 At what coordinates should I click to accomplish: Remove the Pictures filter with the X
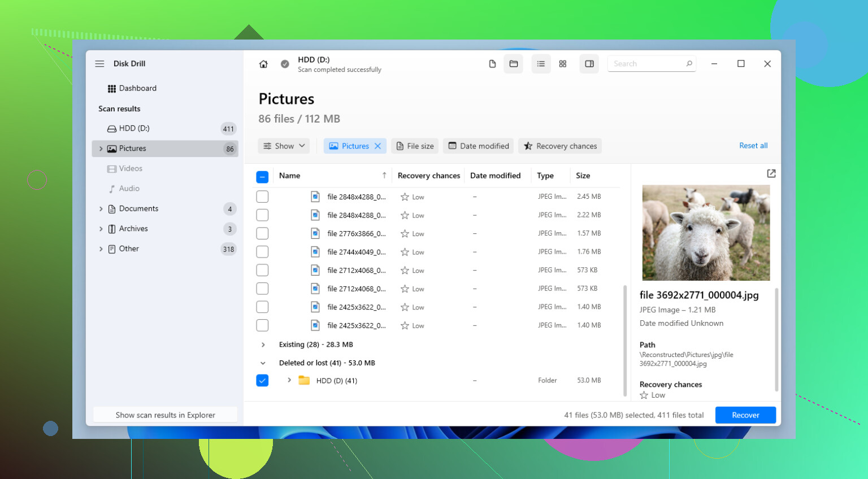(377, 146)
